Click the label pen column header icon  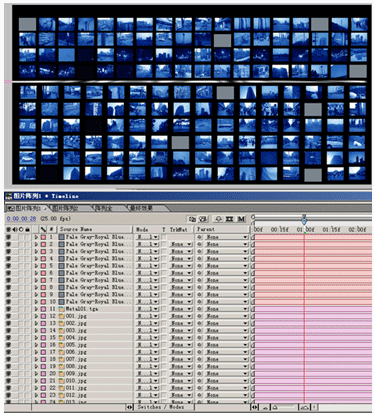tap(43, 229)
